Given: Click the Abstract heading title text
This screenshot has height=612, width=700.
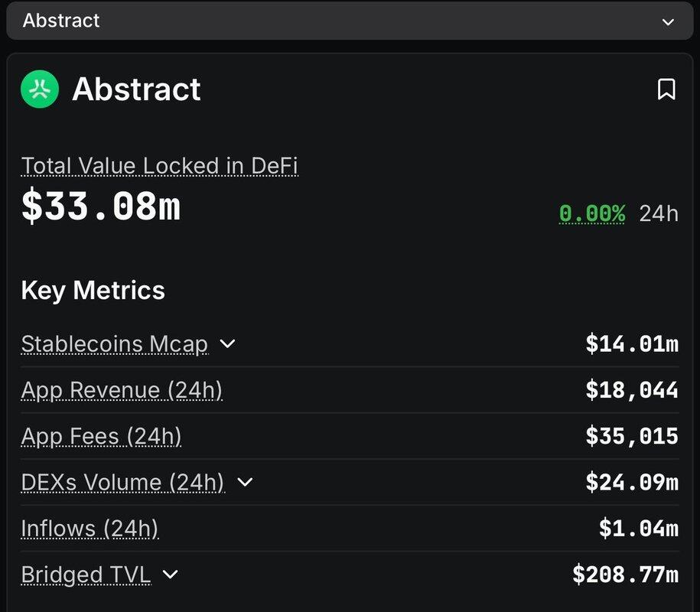Looking at the screenshot, I should [136, 90].
